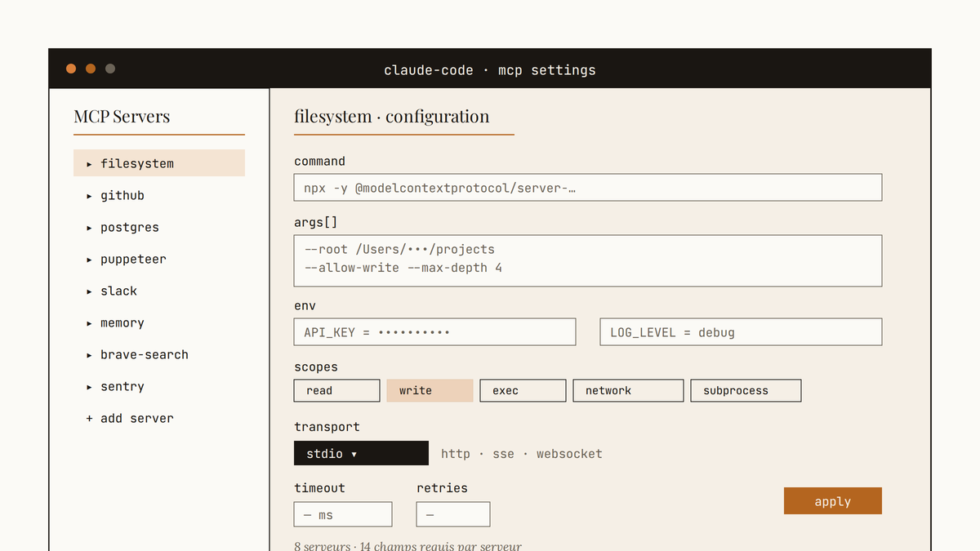This screenshot has height=551, width=980.
Task: Apply the configuration changes
Action: 833,501
